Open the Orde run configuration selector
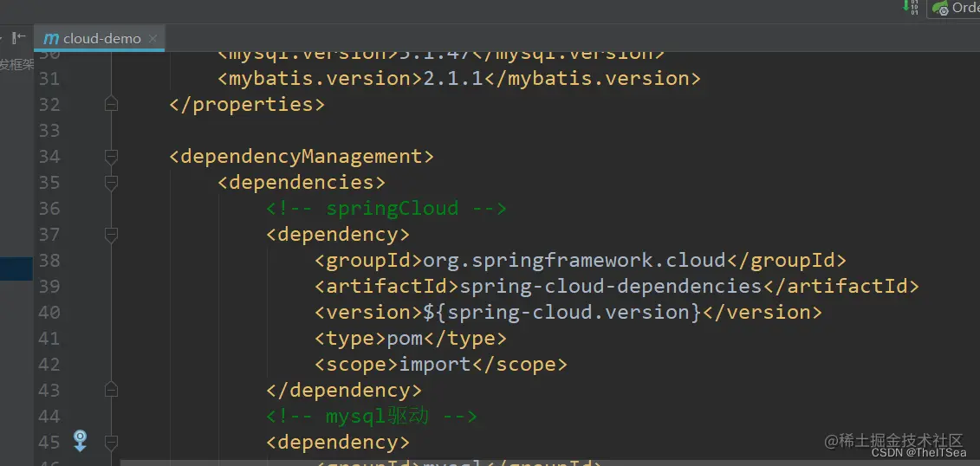Screen dimensions: 980x466 tap(953, 8)
